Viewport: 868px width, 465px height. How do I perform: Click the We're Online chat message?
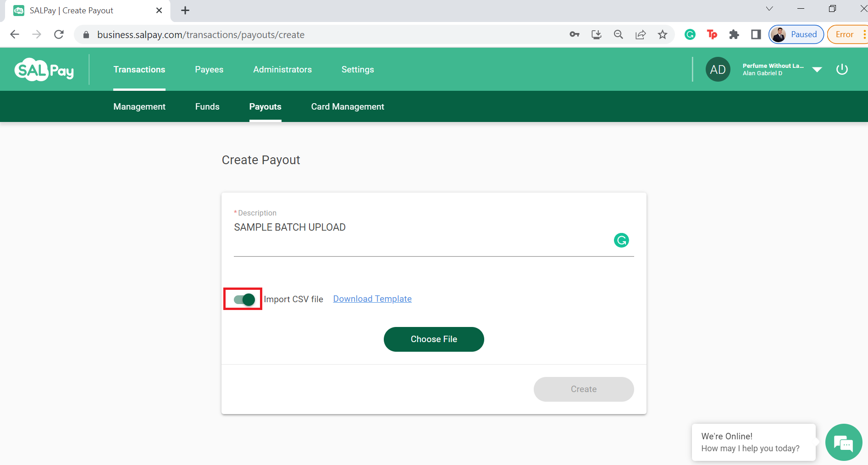pos(753,442)
